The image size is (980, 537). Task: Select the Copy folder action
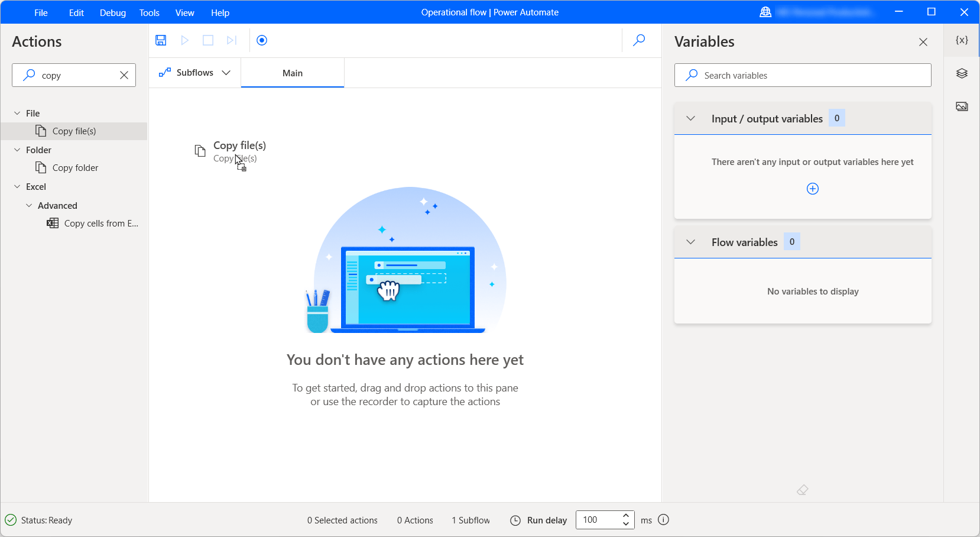click(x=74, y=167)
